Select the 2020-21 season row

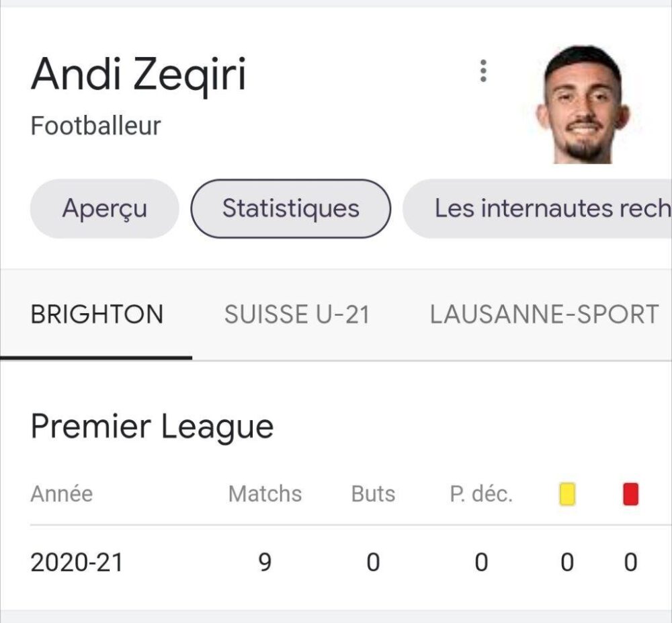(336, 563)
